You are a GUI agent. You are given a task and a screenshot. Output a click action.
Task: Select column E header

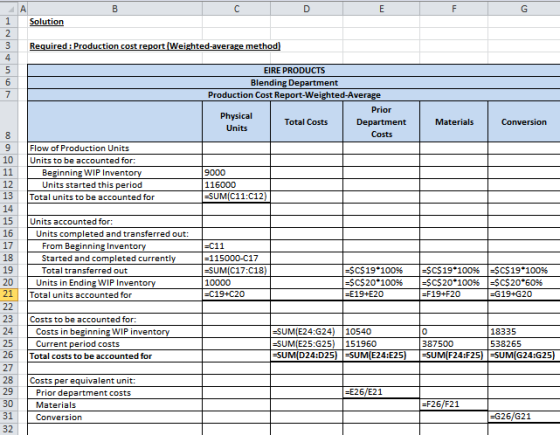pyautogui.click(x=381, y=9)
